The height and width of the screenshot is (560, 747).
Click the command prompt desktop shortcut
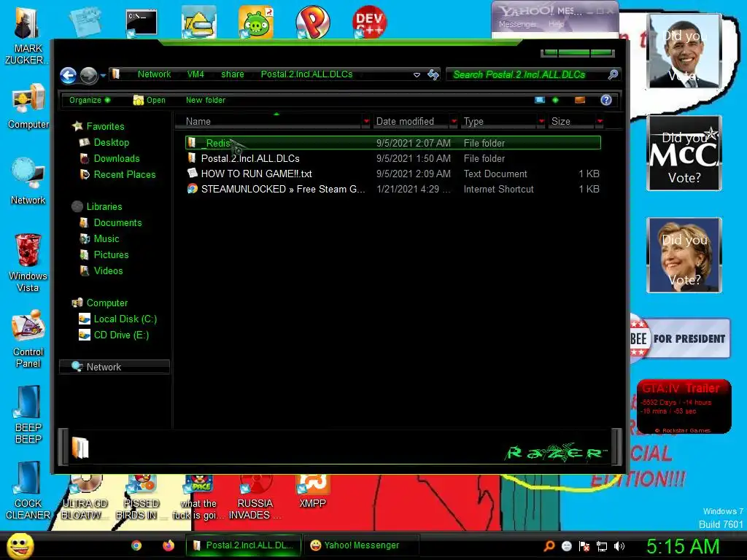click(141, 23)
